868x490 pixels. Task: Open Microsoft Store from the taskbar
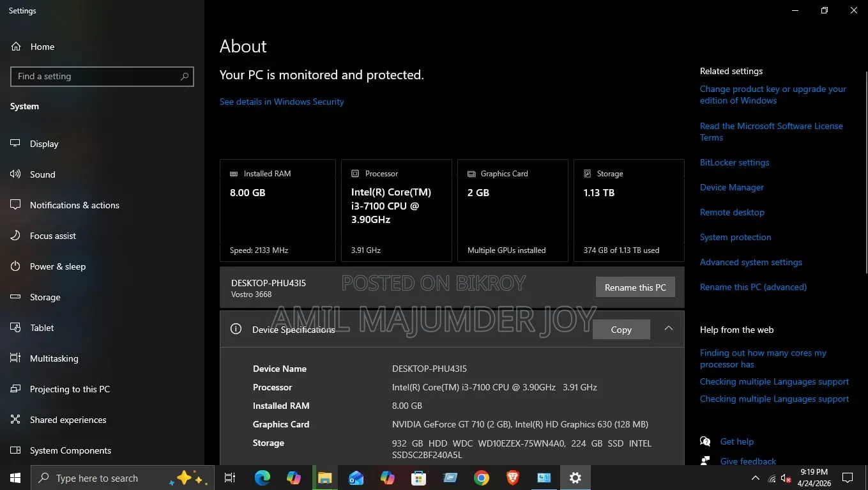(x=419, y=478)
